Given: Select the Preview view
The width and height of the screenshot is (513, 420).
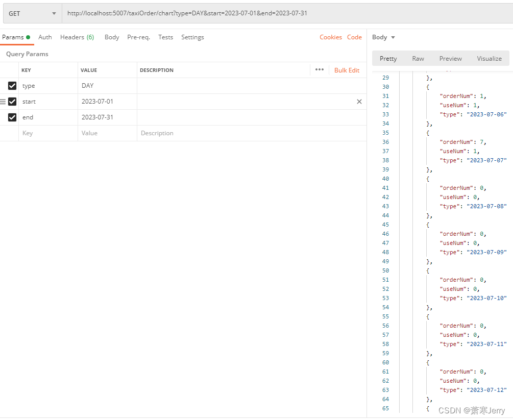Looking at the screenshot, I should tap(451, 59).
